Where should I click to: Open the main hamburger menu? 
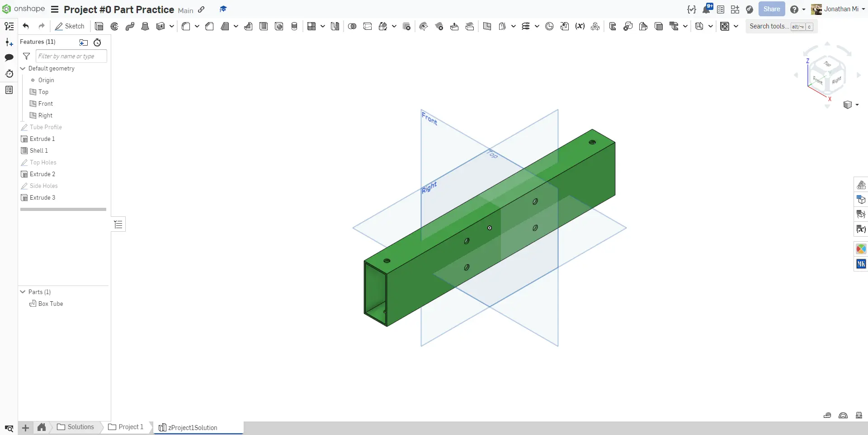click(x=55, y=9)
